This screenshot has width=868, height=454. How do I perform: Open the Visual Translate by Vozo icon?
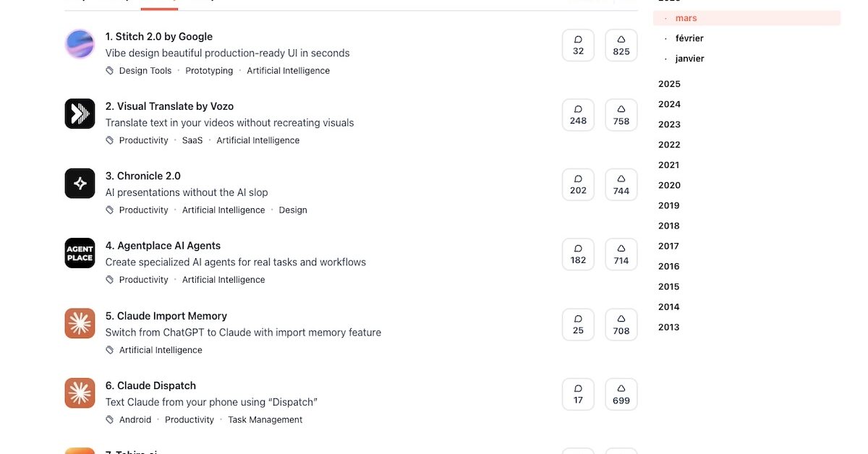coord(80,113)
